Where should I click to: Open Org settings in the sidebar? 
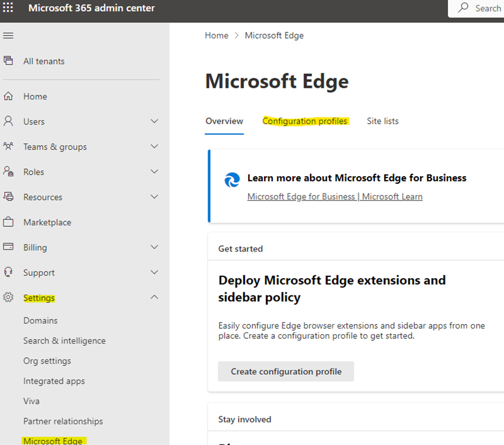point(47,361)
